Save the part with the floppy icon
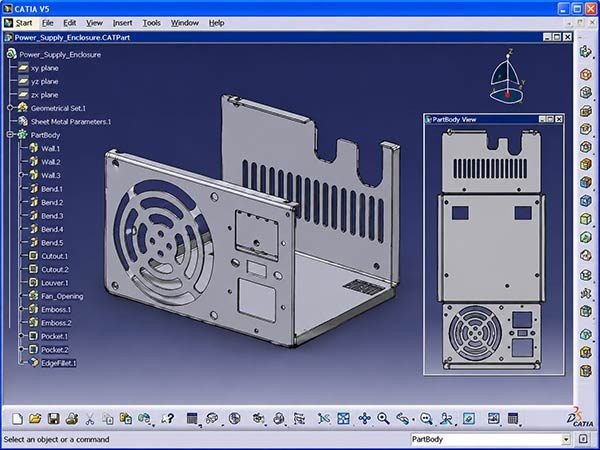 tap(53, 419)
